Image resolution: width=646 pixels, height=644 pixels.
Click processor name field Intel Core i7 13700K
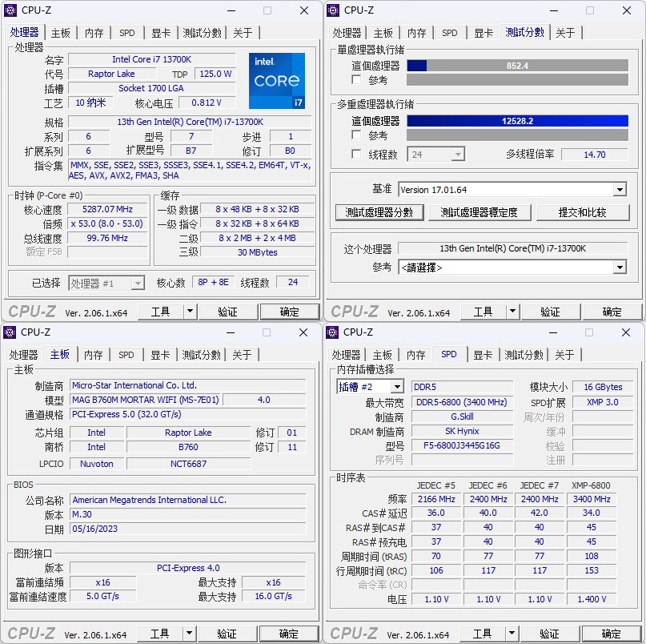pyautogui.click(x=151, y=59)
